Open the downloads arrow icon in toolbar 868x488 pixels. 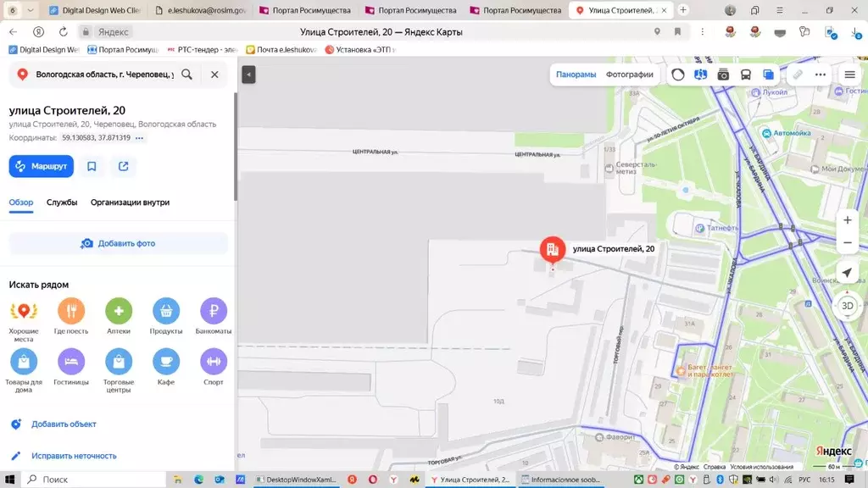856,32
